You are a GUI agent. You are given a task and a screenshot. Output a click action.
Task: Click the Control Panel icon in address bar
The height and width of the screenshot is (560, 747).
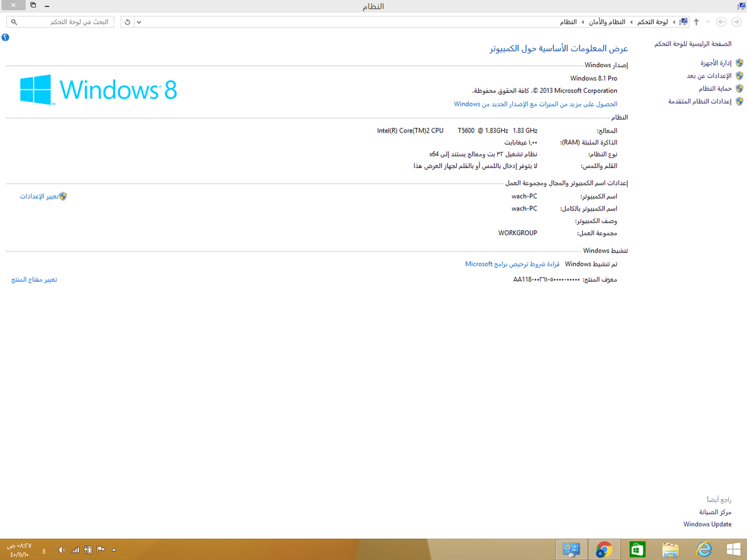pyautogui.click(x=684, y=22)
